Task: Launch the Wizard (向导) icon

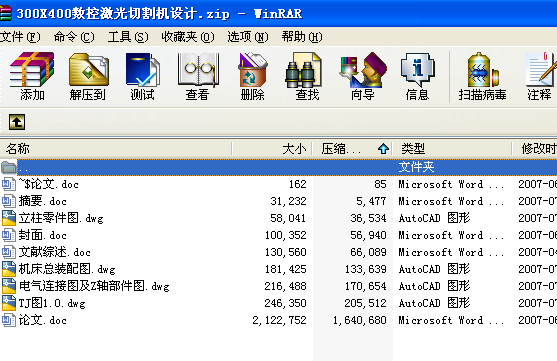Action: pos(363,70)
